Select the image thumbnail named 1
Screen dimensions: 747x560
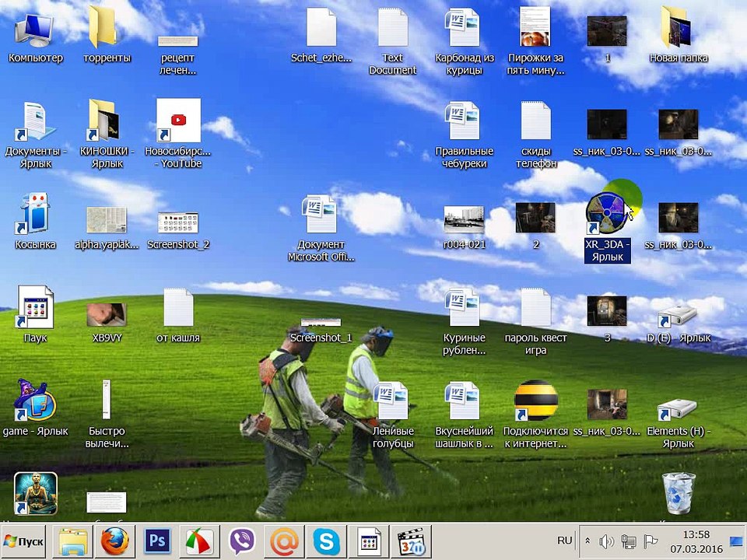pos(606,37)
